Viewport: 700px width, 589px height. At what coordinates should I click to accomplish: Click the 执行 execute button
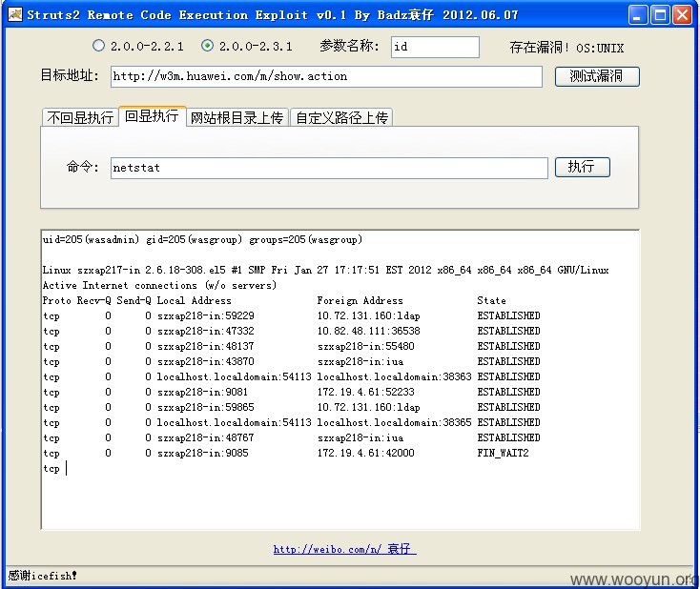(x=582, y=167)
